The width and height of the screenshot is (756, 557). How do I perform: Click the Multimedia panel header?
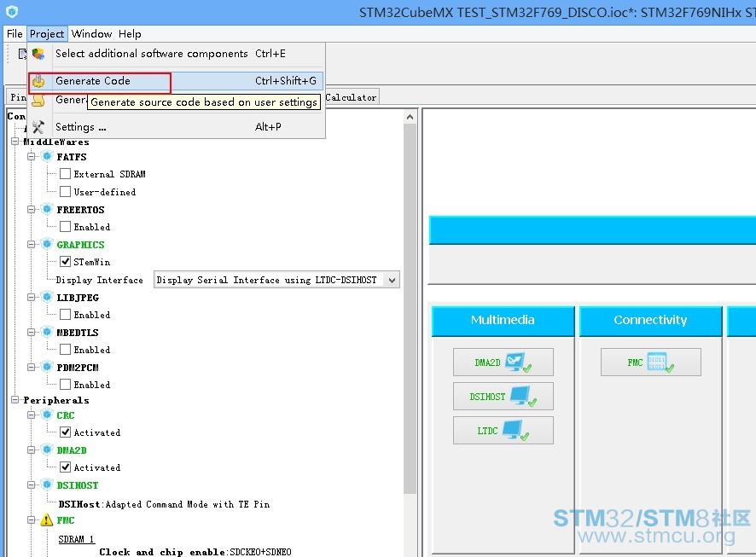(x=503, y=321)
